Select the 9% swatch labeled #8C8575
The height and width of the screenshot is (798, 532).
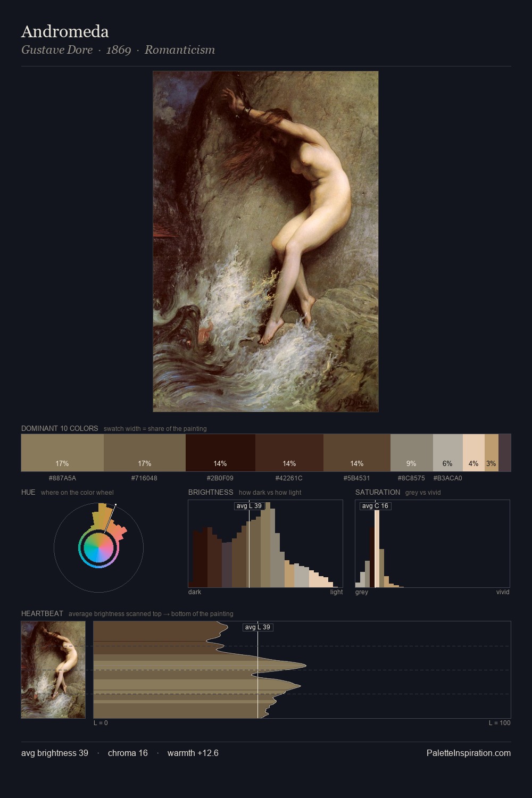[412, 453]
